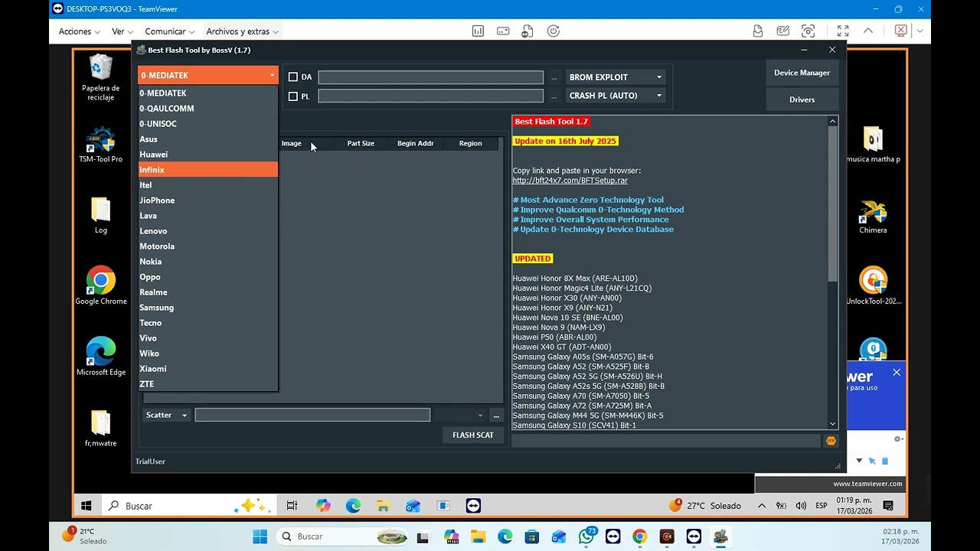980x551 pixels.
Task: Browse for PL file with ellipsis button
Action: 554,96
